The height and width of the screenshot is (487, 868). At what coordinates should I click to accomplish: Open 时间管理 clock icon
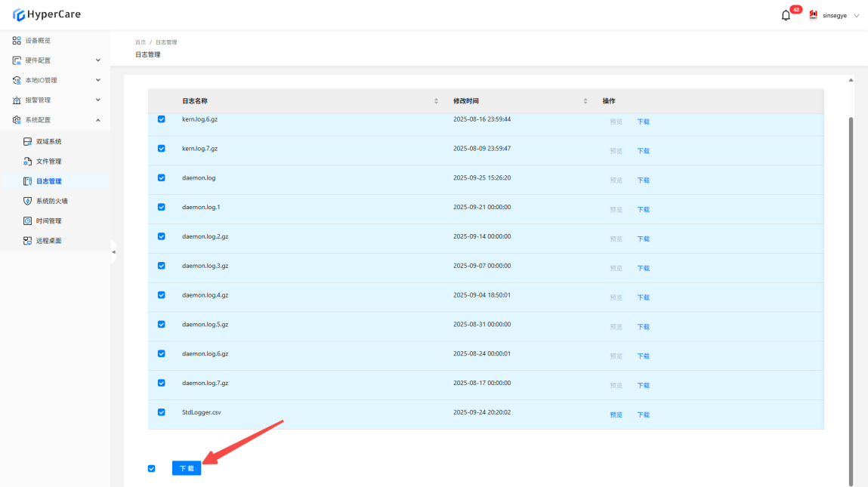tap(28, 221)
